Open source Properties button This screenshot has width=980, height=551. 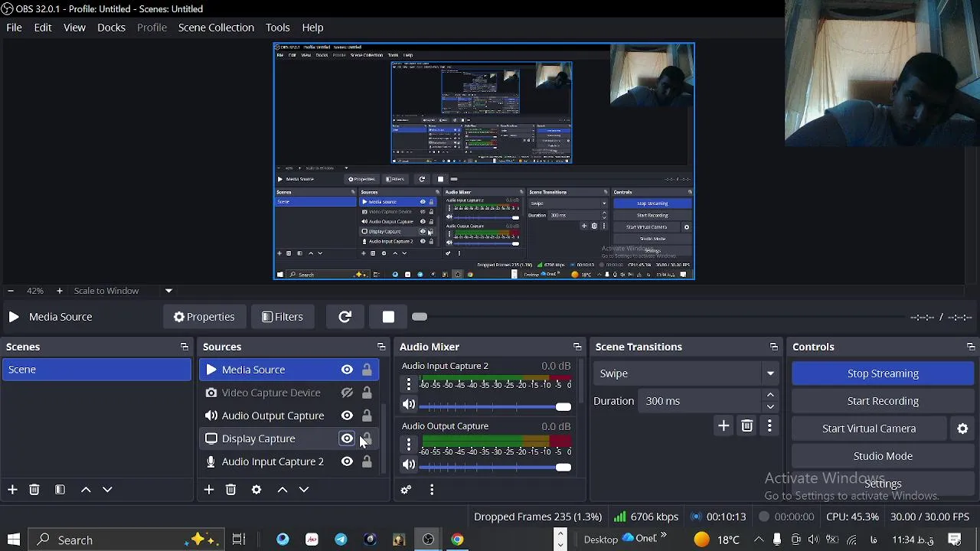point(204,317)
